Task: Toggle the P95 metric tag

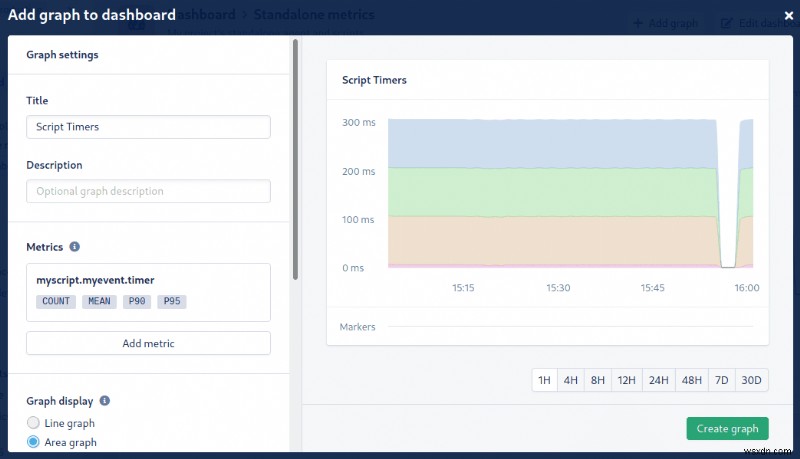Action: (x=172, y=301)
